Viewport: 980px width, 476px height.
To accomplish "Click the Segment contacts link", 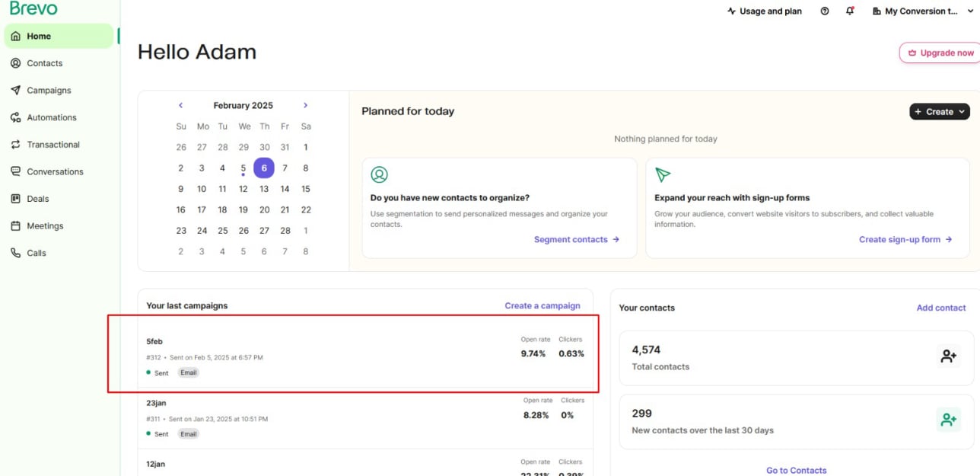I will pyautogui.click(x=577, y=239).
